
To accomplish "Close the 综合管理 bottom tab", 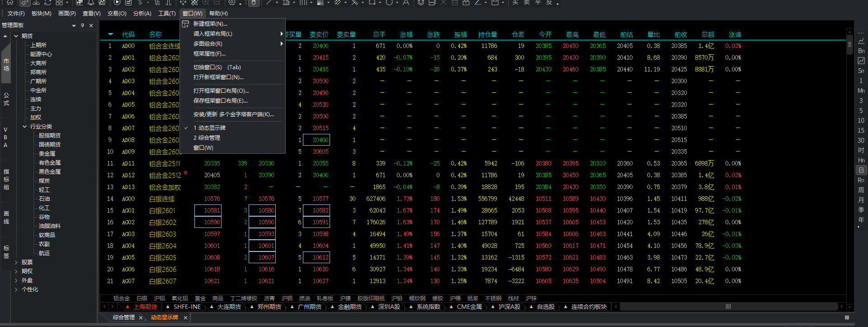I will coord(141,318).
